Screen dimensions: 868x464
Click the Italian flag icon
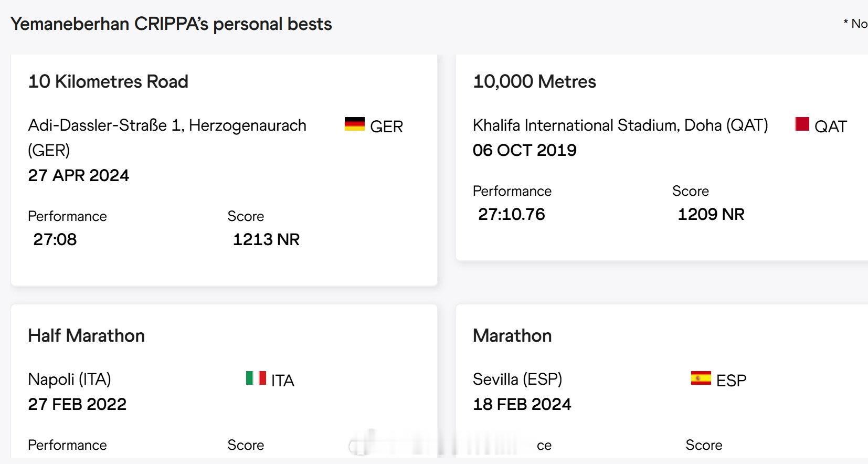256,378
